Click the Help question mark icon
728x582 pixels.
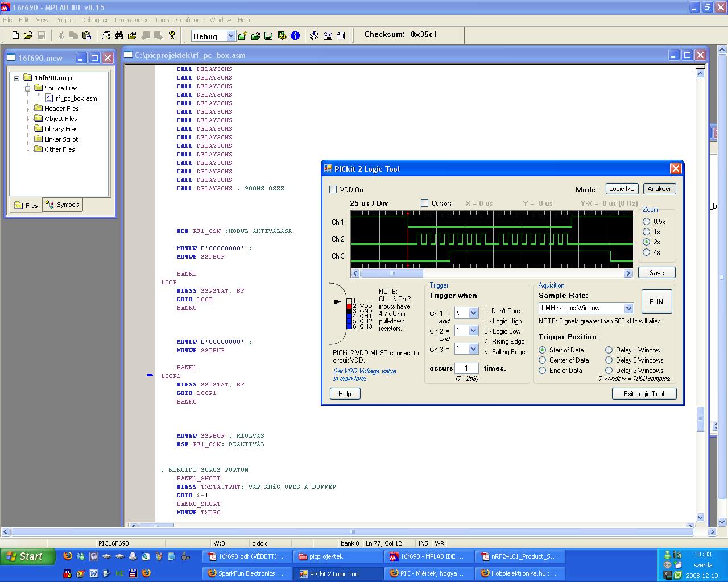click(x=172, y=35)
